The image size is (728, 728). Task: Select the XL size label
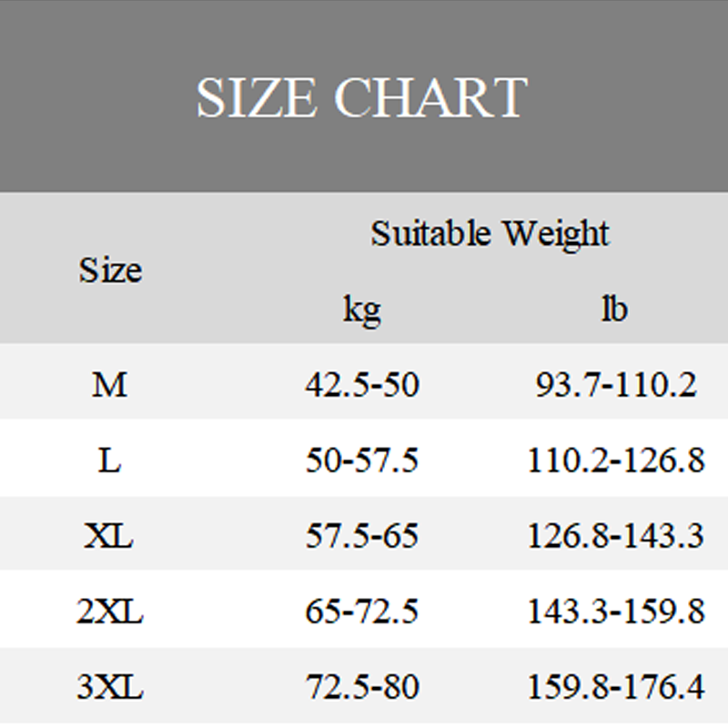click(109, 536)
